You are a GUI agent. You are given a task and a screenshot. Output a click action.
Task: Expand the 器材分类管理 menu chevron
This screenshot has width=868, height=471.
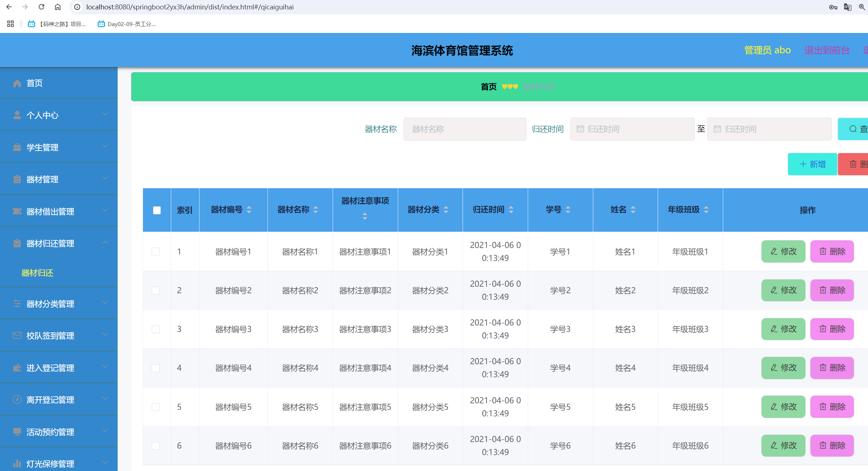tap(105, 303)
